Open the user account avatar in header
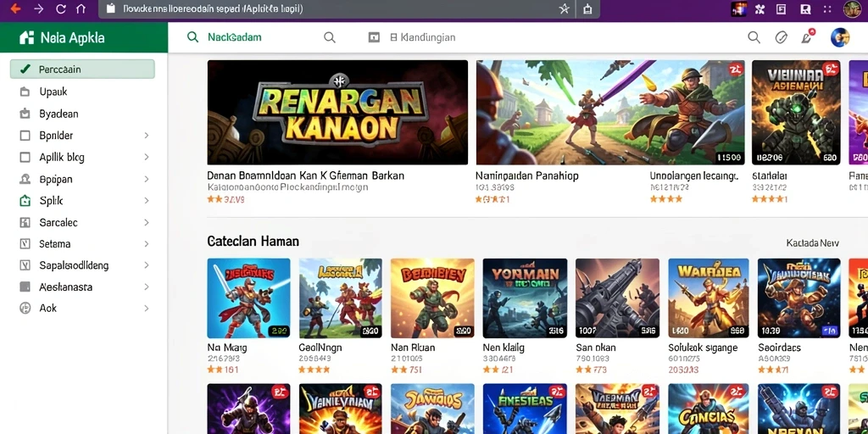The width and height of the screenshot is (868, 434). 840,37
